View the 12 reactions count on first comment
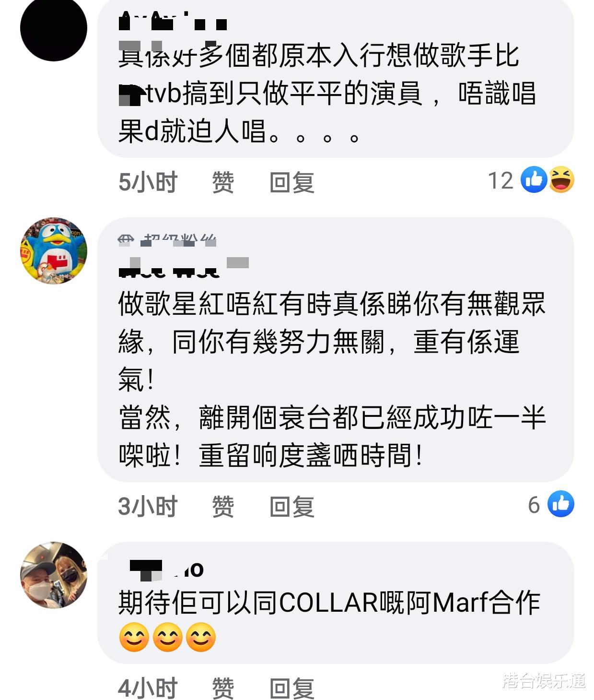594x700 pixels. tap(501, 181)
